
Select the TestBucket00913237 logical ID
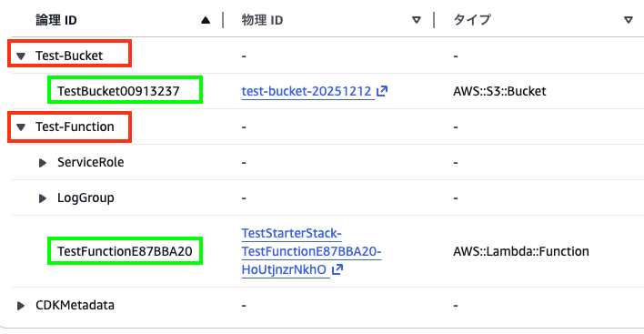click(118, 91)
